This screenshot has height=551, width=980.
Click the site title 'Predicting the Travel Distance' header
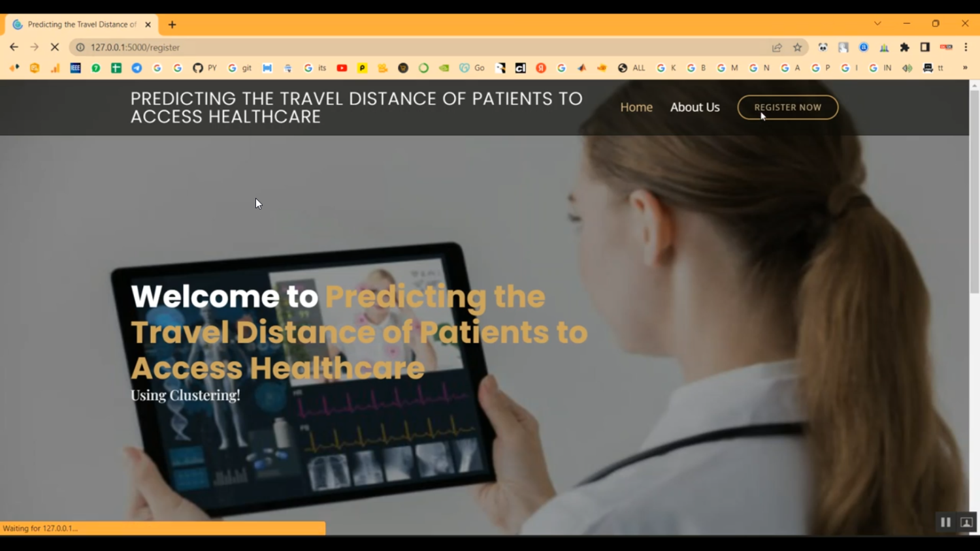pos(356,107)
